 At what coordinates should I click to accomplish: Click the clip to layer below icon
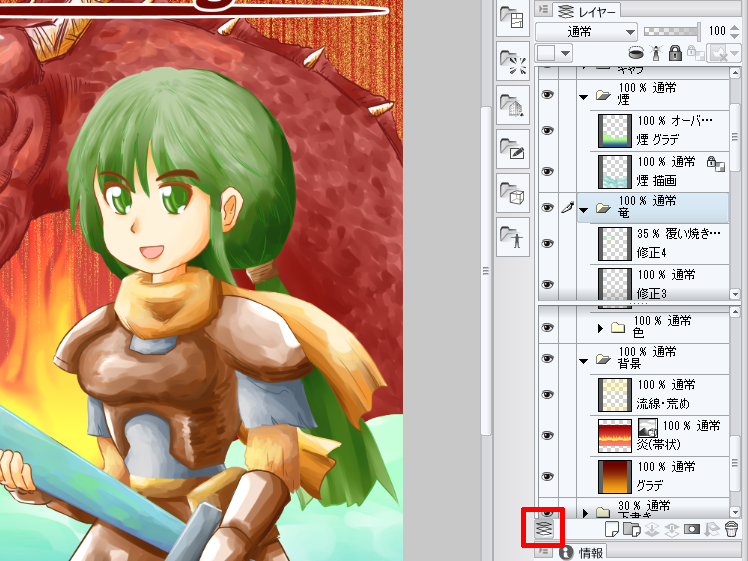636,52
